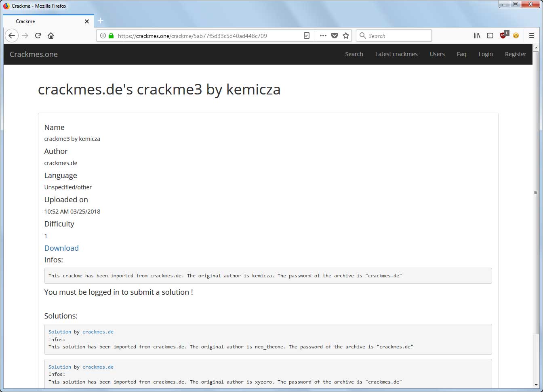Reload the current page

(38, 36)
